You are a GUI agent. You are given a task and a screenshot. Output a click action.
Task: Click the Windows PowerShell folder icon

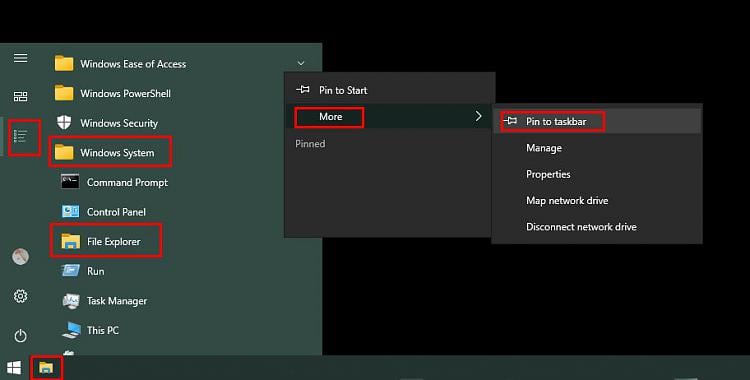[64, 93]
